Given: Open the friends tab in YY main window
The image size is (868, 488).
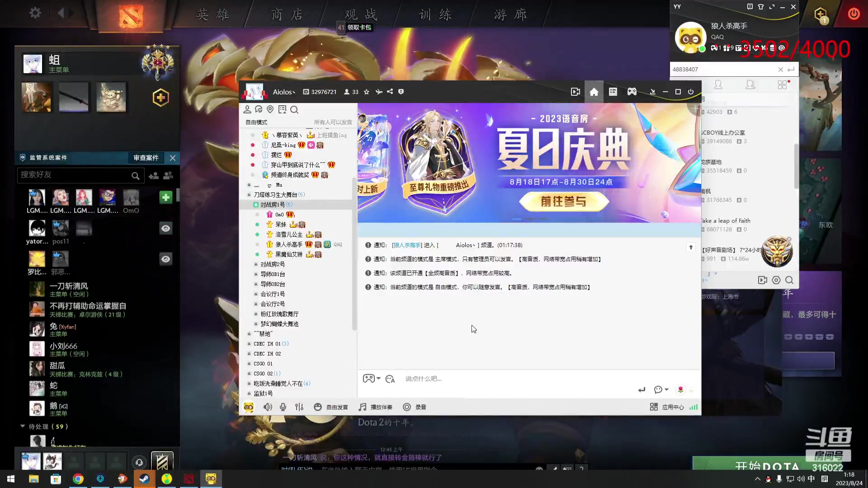Looking at the screenshot, I should [x=718, y=85].
